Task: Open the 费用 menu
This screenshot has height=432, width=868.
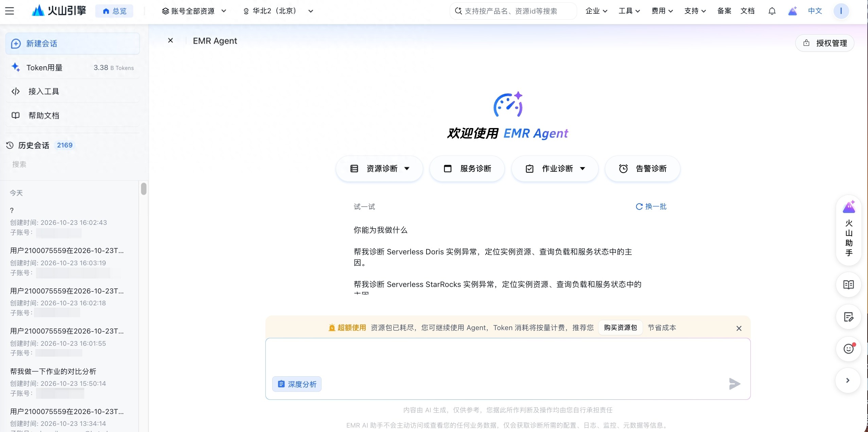Action: tap(662, 11)
